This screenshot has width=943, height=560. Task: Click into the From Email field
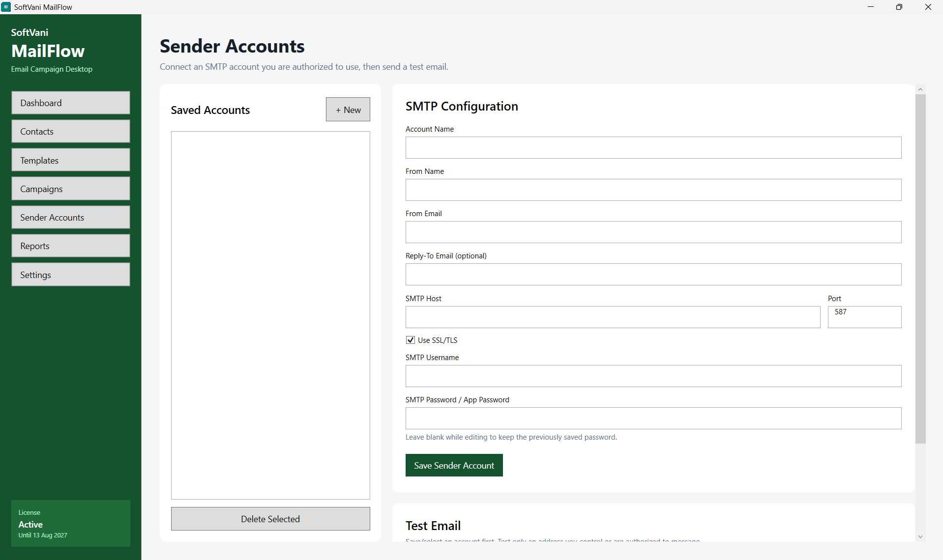(x=653, y=232)
